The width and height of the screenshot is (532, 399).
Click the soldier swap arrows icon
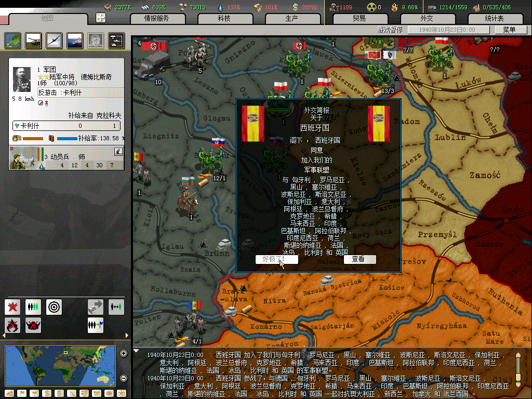(116, 307)
